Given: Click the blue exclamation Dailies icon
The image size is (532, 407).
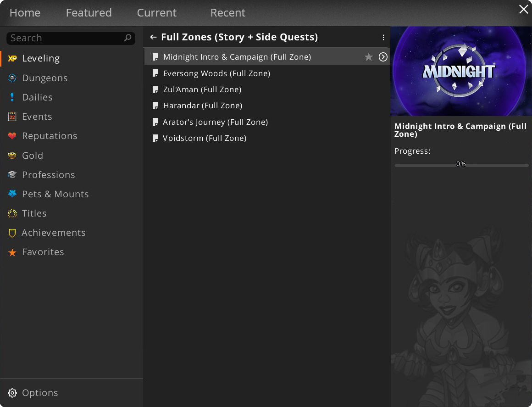Looking at the screenshot, I should pos(12,97).
